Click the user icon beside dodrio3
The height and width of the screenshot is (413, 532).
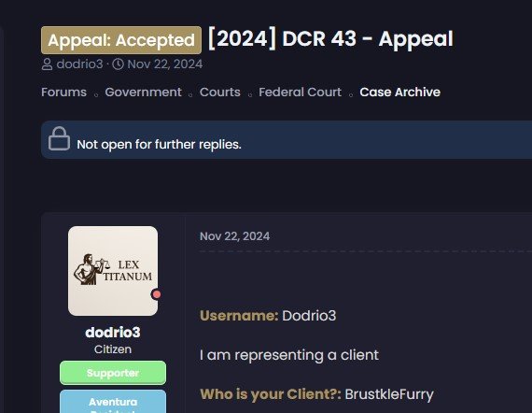point(47,64)
